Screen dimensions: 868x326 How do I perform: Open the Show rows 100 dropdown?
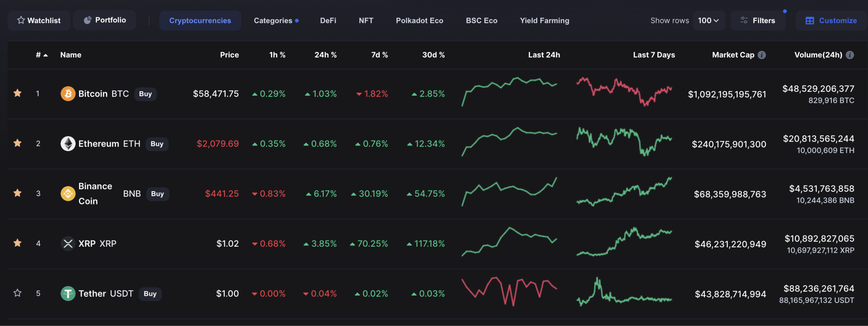coord(708,21)
